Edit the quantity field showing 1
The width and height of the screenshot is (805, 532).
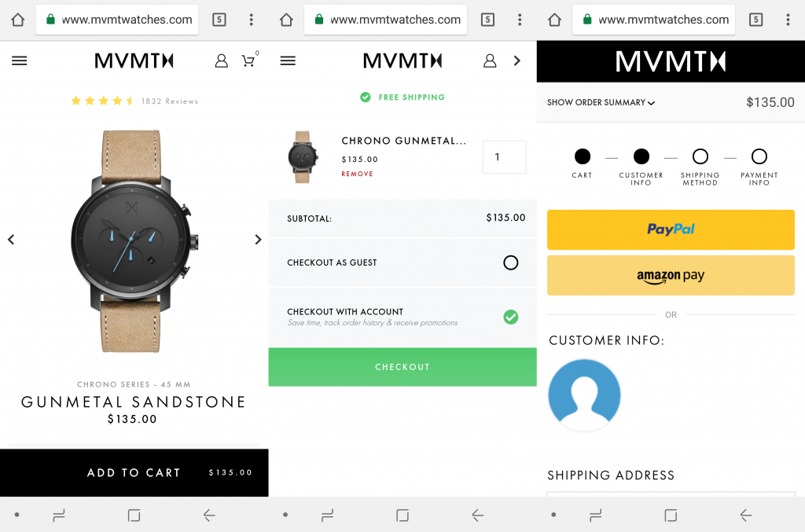pos(504,157)
